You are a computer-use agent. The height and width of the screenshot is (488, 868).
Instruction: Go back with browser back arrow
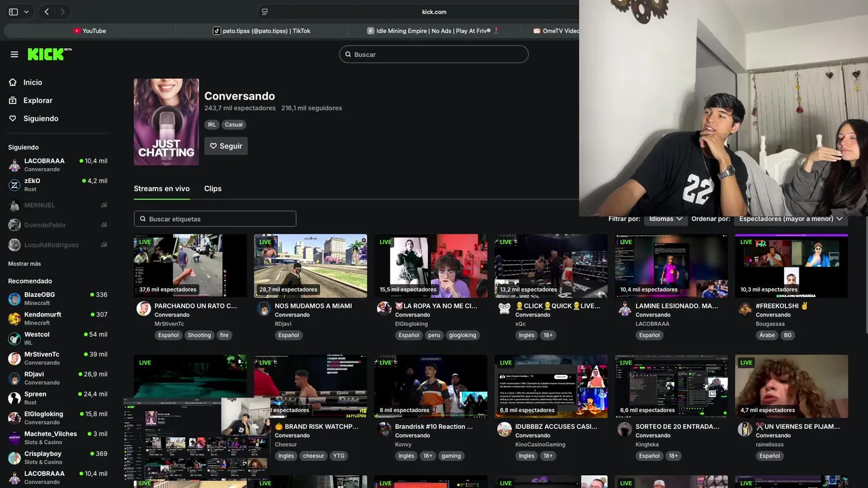click(47, 12)
